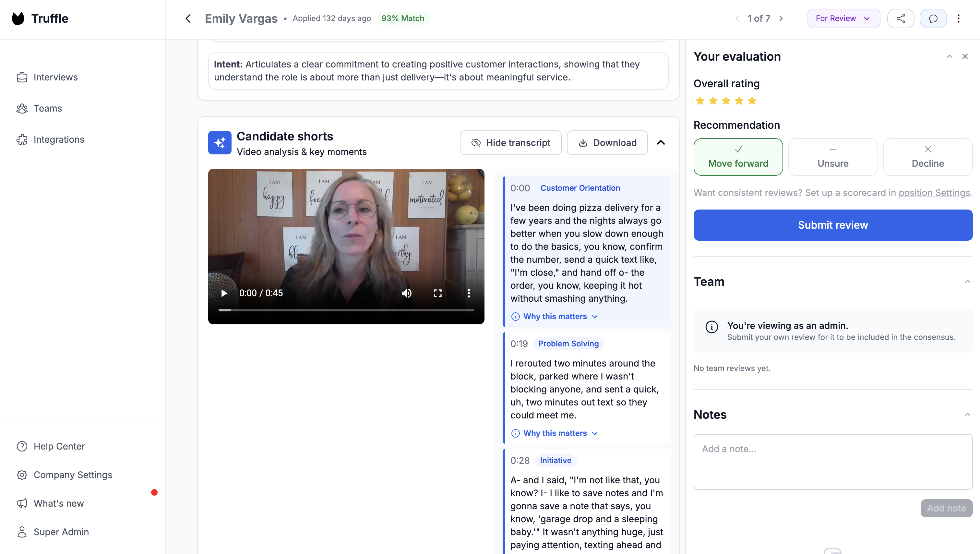Focus the Add a note text field
Image resolution: width=980 pixels, height=554 pixels.
pyautogui.click(x=833, y=462)
